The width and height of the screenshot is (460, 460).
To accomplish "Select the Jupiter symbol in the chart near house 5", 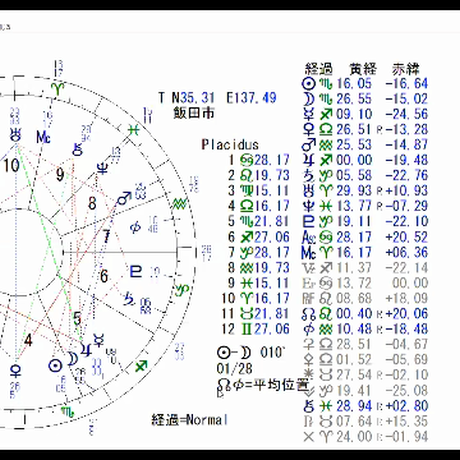I will [86, 350].
